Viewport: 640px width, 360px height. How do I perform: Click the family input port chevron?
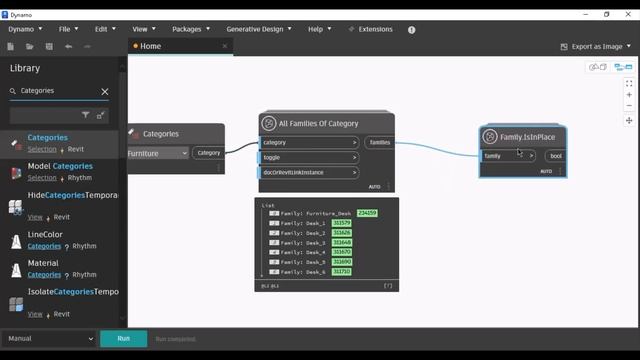point(531,156)
